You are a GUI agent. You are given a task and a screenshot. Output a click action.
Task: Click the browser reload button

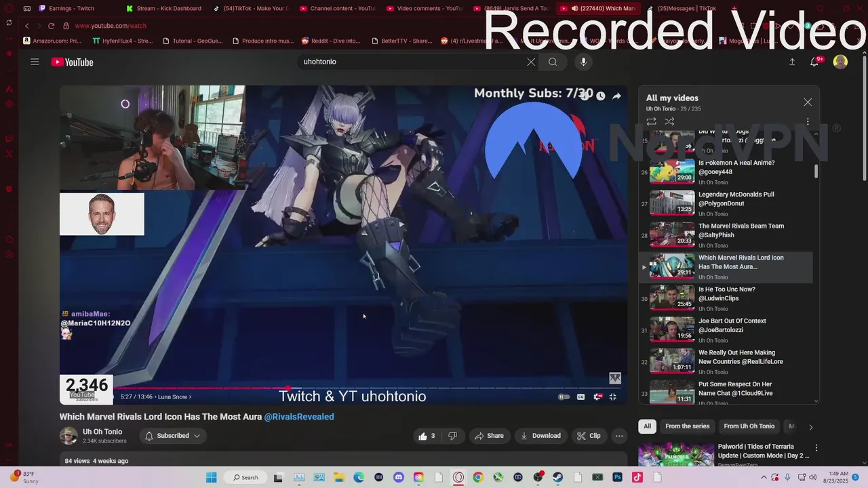point(51,26)
